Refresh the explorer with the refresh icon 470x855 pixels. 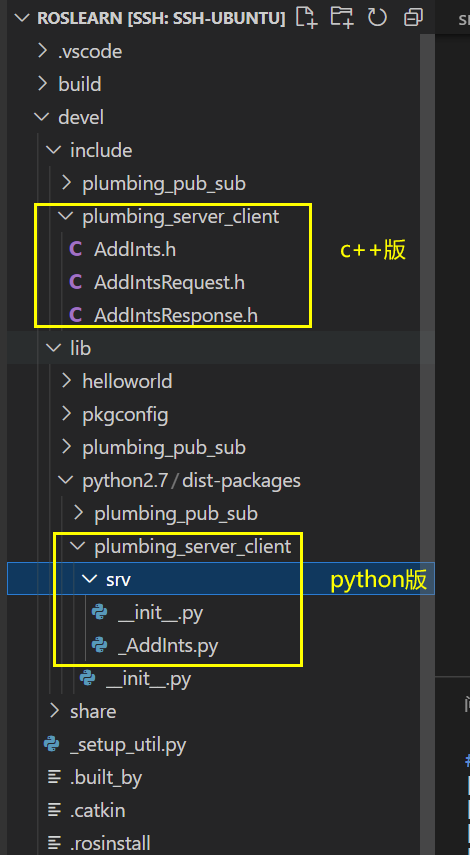tap(377, 17)
